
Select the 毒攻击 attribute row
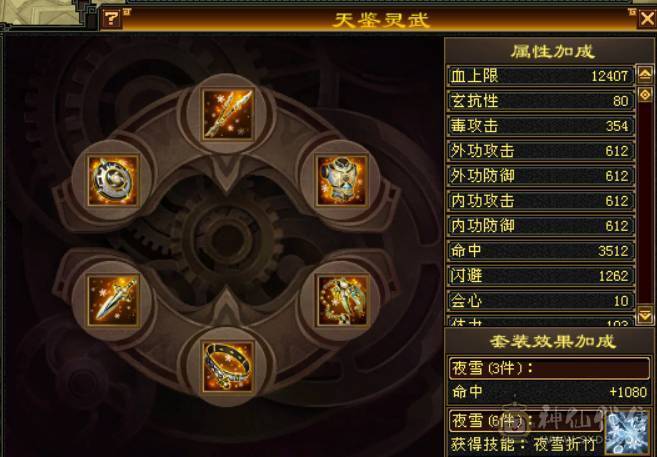click(x=541, y=126)
